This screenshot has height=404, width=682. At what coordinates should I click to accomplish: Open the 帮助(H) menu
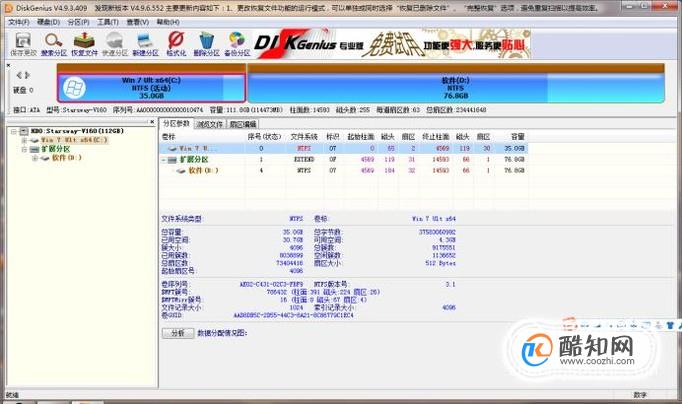click(167, 22)
